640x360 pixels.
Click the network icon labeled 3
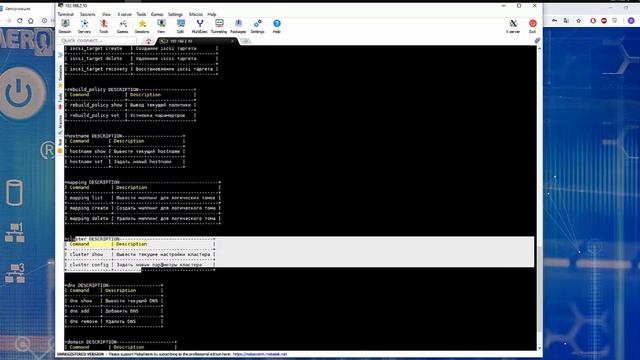15,273
